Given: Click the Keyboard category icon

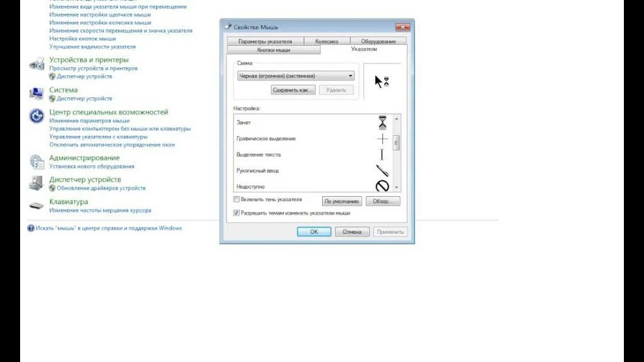Looking at the screenshot, I should coord(36,206).
